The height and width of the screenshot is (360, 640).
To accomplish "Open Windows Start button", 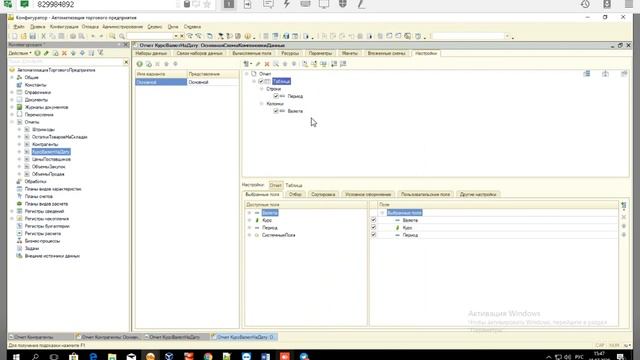I will pos(16,357).
